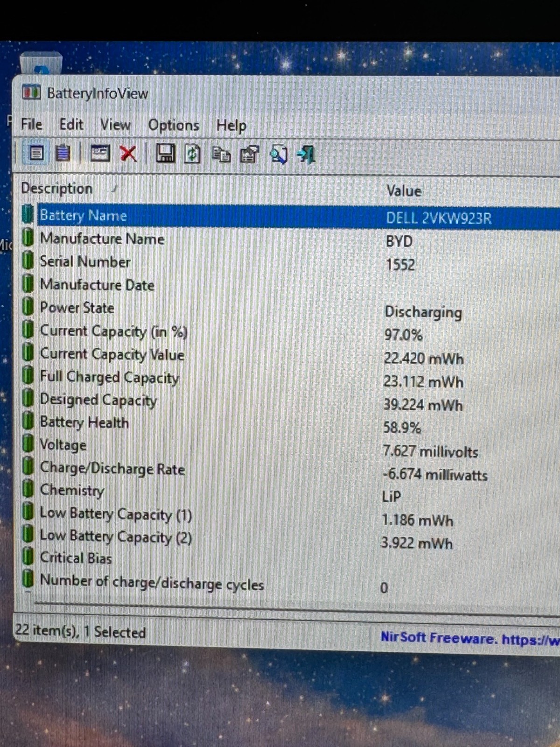The height and width of the screenshot is (747, 560).
Task: Click the battery icon beside Critical Bias
Action: point(28,557)
